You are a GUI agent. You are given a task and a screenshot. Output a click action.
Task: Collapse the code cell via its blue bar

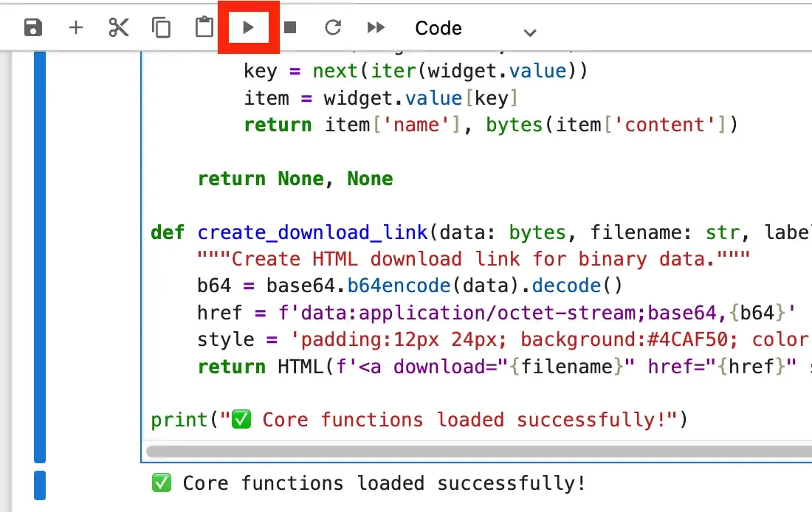40,257
